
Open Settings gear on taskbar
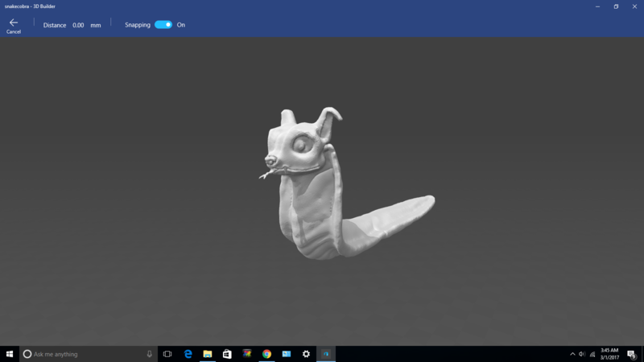(306, 354)
